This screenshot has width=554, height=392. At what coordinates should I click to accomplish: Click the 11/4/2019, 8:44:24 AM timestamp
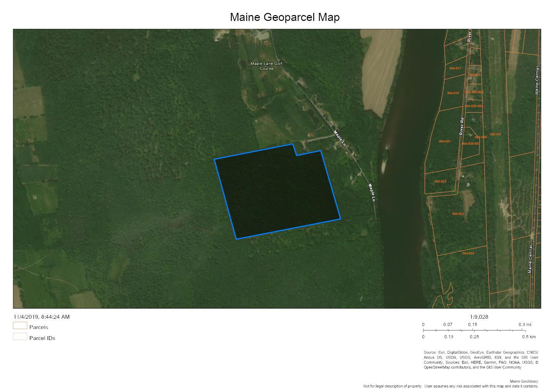pos(42,317)
